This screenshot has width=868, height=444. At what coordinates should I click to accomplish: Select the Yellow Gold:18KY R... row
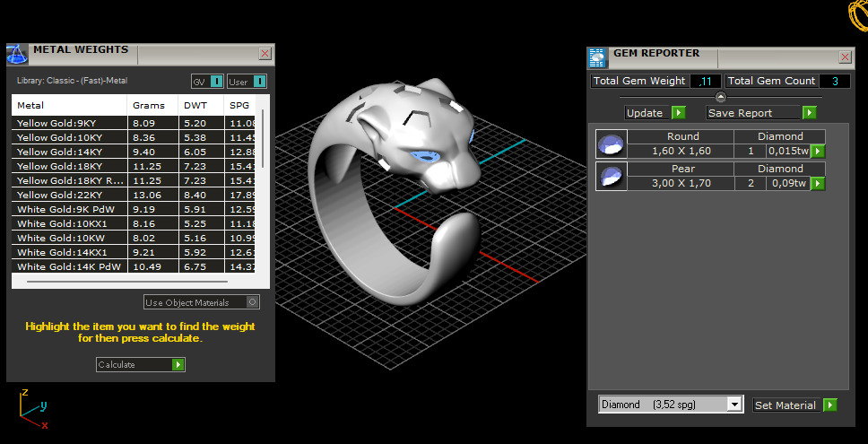click(134, 180)
